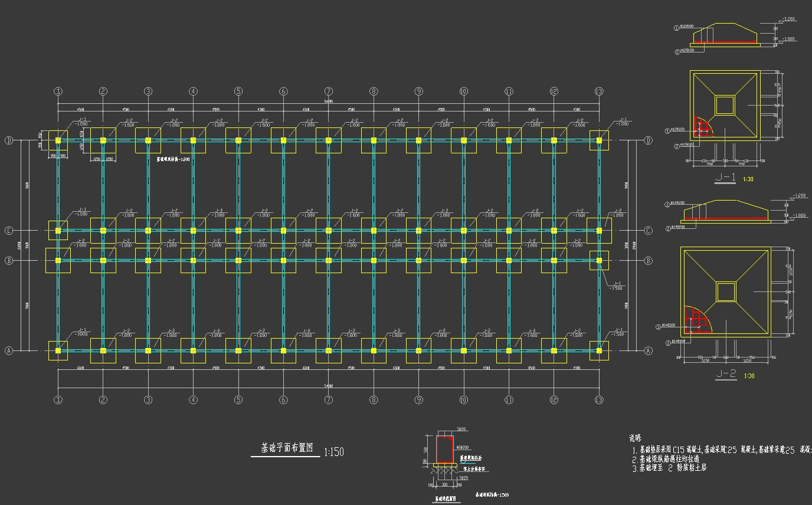Image resolution: width=812 pixels, height=505 pixels.
Task: Click axis bubble 1 above the plan
Action: pos(58,91)
